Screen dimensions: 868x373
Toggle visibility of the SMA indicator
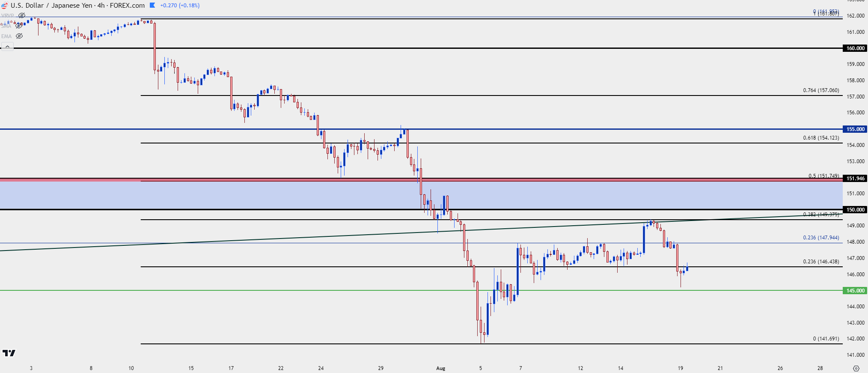point(19,26)
